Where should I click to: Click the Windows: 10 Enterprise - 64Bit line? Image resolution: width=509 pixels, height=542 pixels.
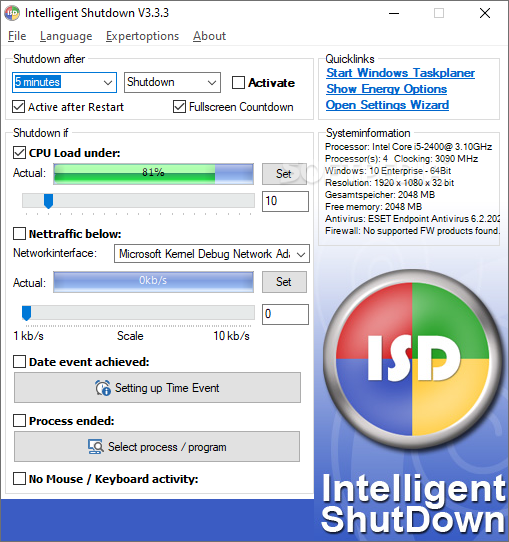pyautogui.click(x=388, y=171)
